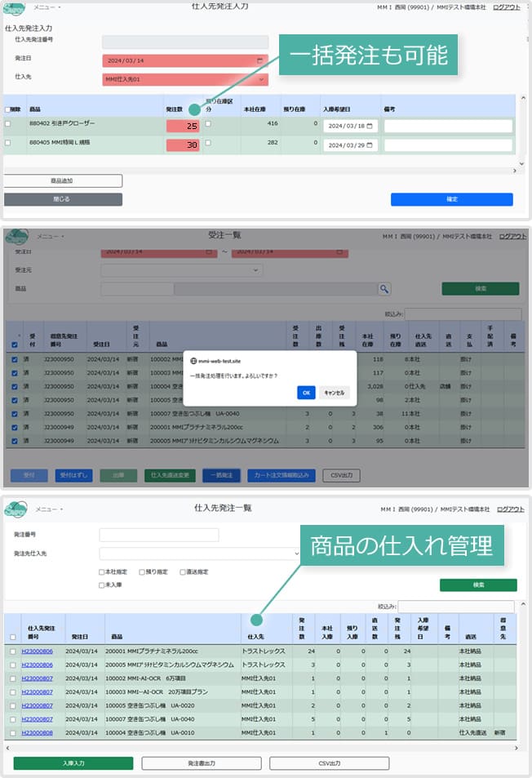The width and height of the screenshot is (532, 778).
Task: Click the green 入庫入力 button
Action: (73, 763)
